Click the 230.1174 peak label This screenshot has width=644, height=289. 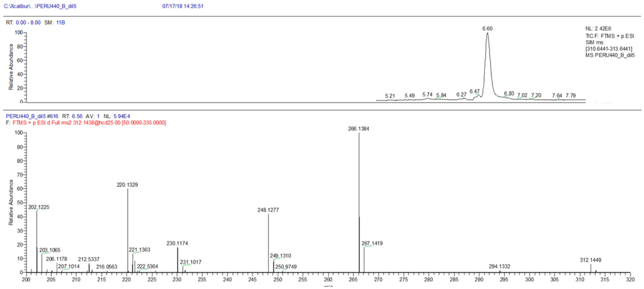177,243
